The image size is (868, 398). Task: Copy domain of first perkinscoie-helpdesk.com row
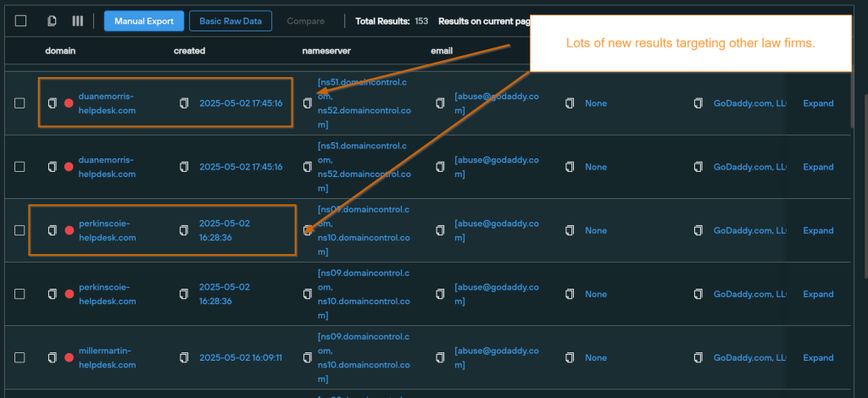pyautogui.click(x=52, y=230)
